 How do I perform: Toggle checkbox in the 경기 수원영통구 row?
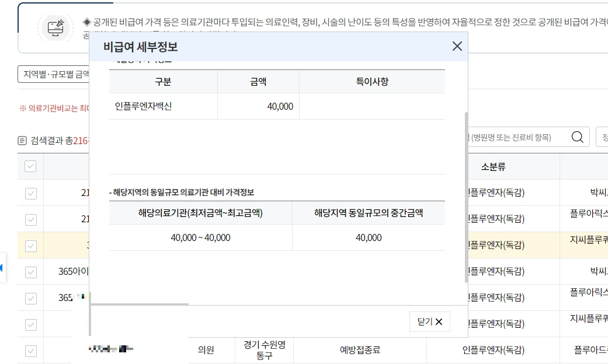(30, 351)
